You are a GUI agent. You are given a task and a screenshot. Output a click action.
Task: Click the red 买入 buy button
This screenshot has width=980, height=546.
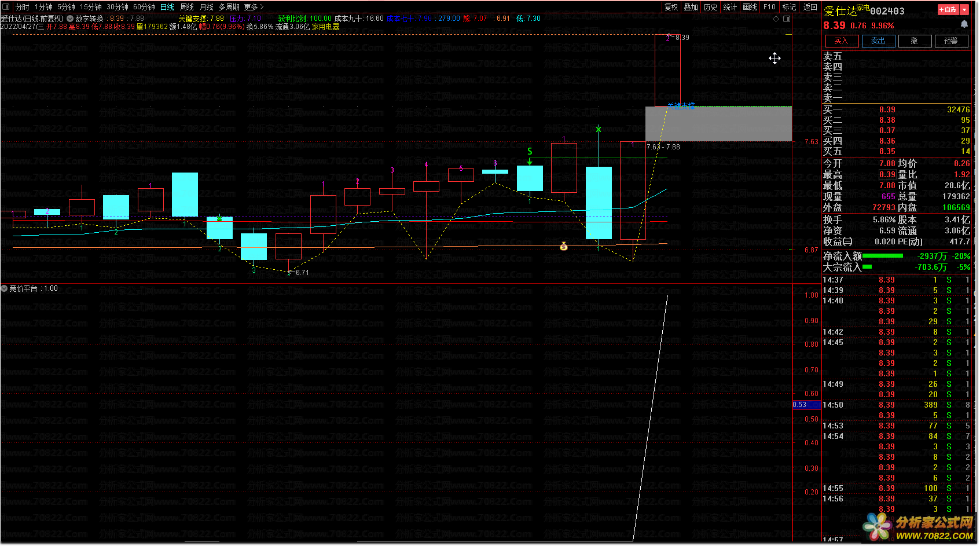click(842, 41)
